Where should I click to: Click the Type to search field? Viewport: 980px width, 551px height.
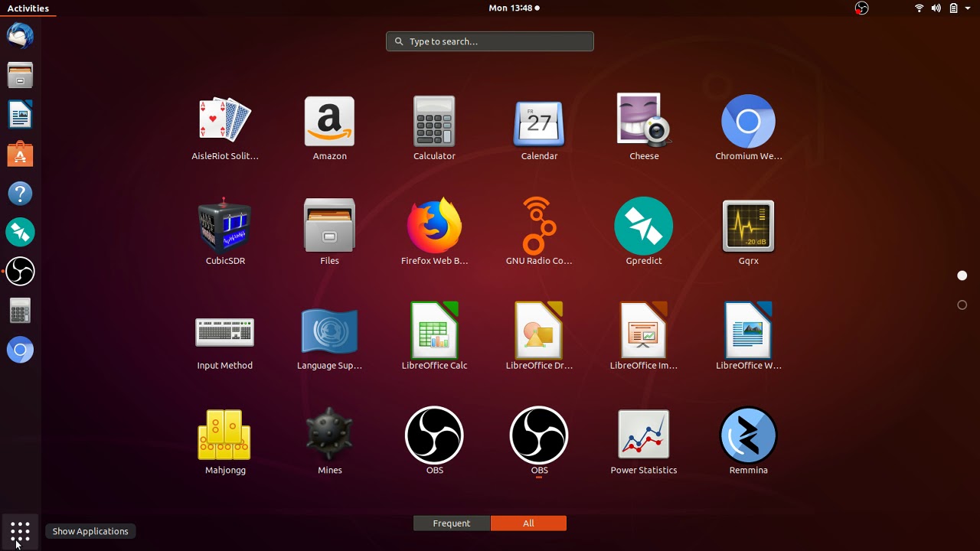490,41
